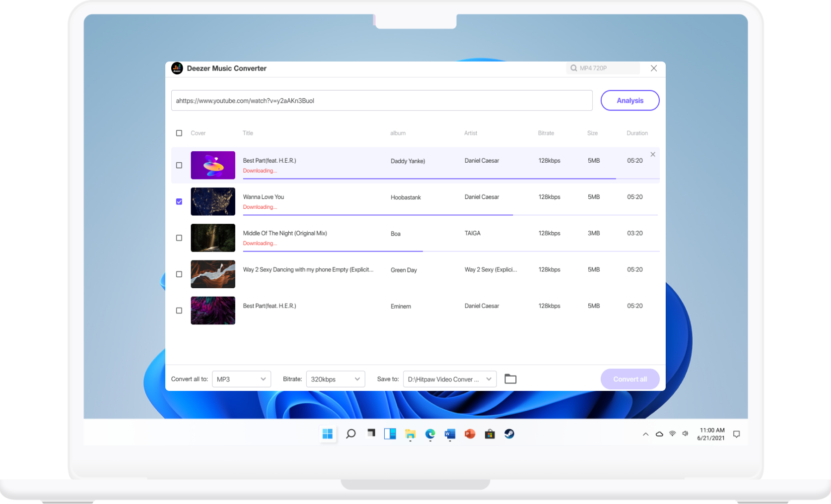The height and width of the screenshot is (504, 831).
Task: Click the 'Hoobastank' album cell
Action: click(x=406, y=197)
